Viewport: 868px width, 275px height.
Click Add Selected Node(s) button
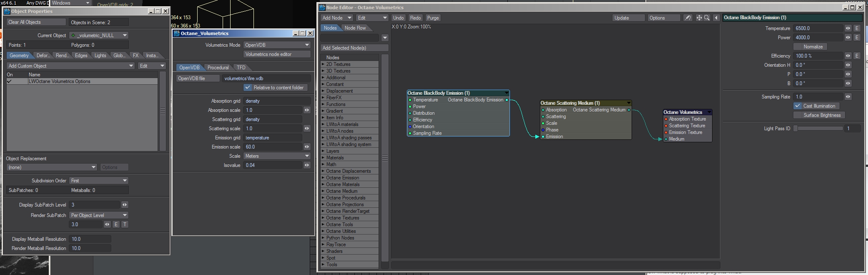tap(354, 48)
